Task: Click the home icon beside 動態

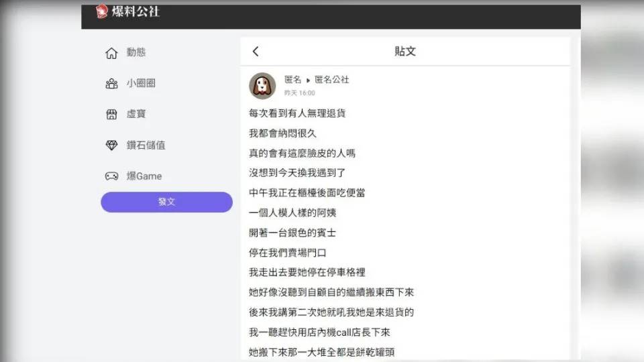Action: pyautogui.click(x=111, y=53)
